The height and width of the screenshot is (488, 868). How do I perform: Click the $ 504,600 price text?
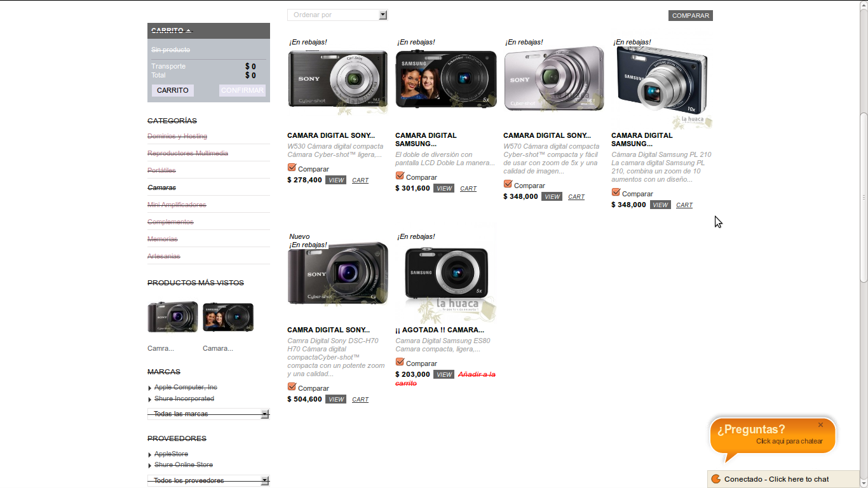(304, 400)
